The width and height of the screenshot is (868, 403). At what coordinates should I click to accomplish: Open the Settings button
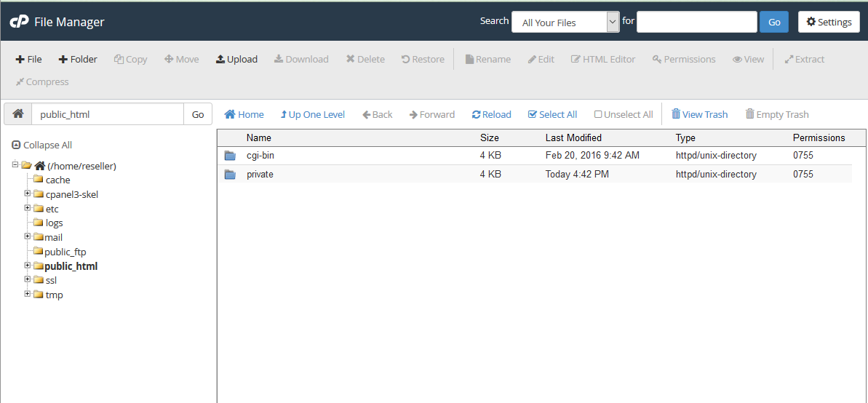pyautogui.click(x=829, y=22)
